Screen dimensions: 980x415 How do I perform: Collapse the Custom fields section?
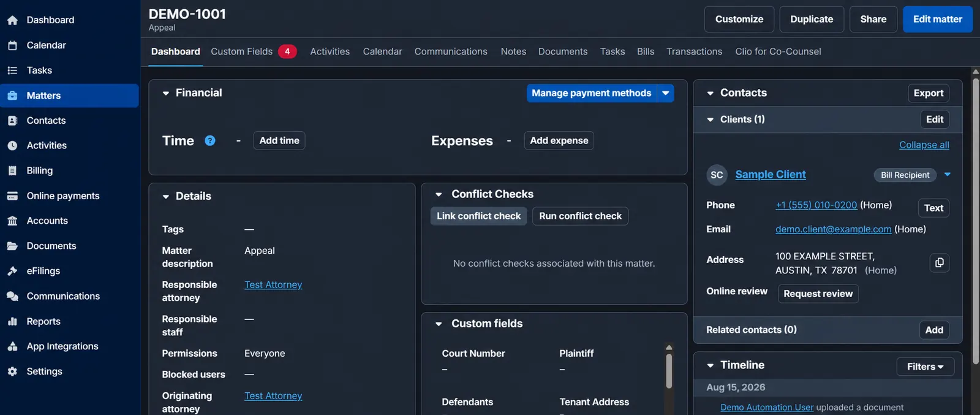tap(439, 324)
